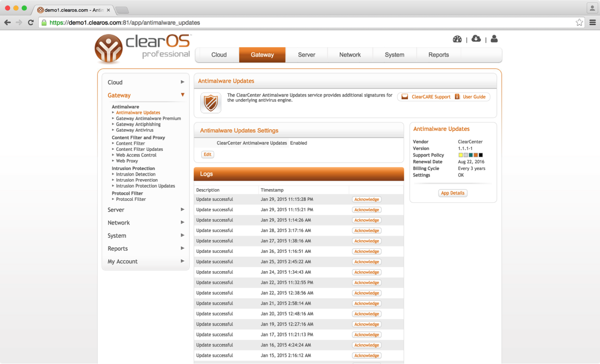Open Chrome menu hamburger icon
The image size is (600, 364).
point(593,22)
